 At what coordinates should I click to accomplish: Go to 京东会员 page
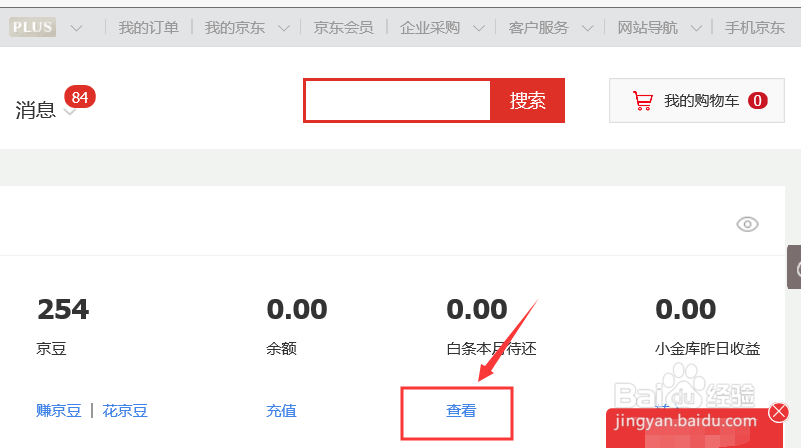point(343,28)
